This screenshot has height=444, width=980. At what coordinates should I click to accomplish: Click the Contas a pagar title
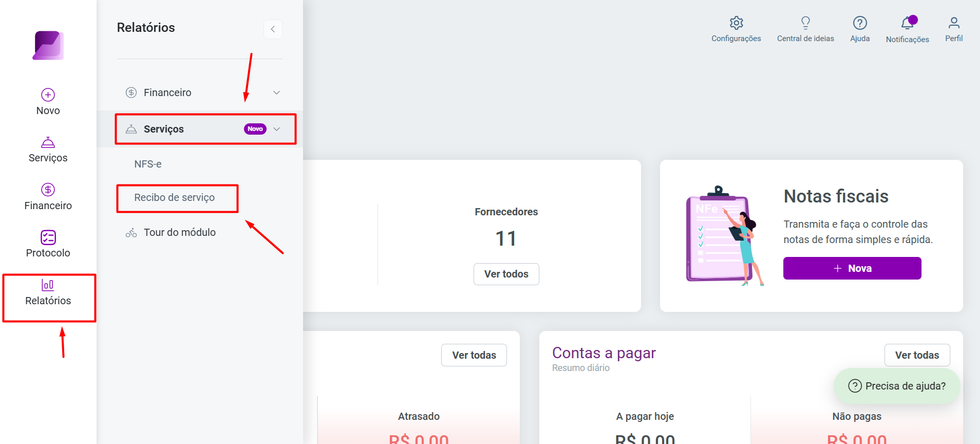point(604,353)
